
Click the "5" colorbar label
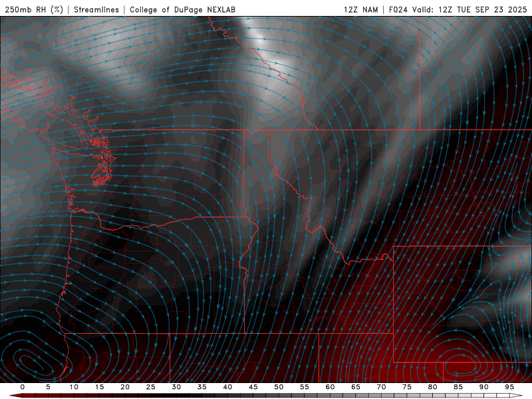click(x=48, y=387)
